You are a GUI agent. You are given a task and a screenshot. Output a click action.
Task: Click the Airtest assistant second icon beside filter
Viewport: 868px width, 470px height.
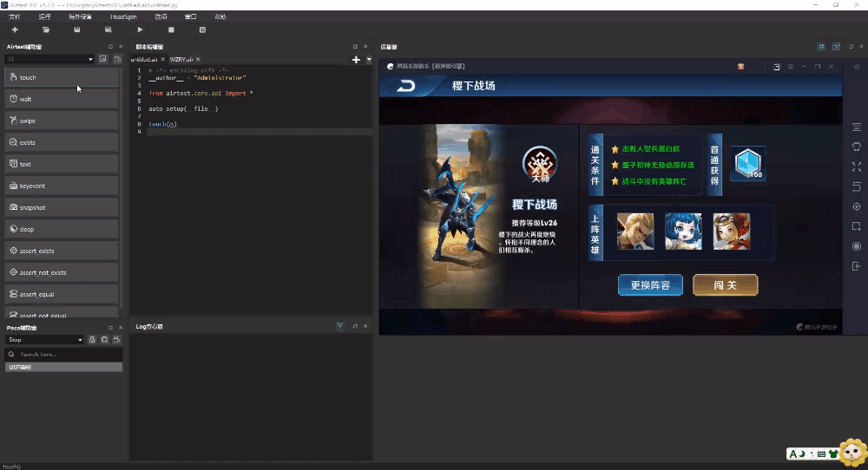[117, 59]
